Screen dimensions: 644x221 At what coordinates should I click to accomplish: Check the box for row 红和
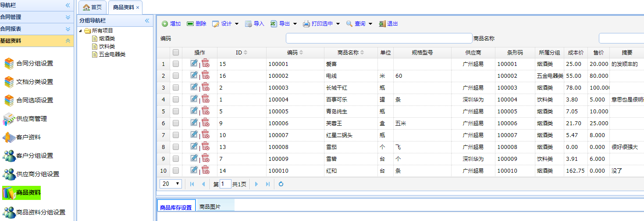(176, 170)
